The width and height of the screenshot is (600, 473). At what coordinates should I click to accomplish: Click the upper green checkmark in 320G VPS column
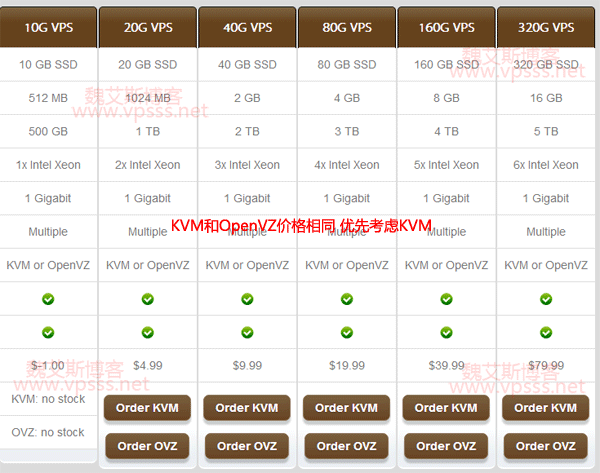[546, 299]
